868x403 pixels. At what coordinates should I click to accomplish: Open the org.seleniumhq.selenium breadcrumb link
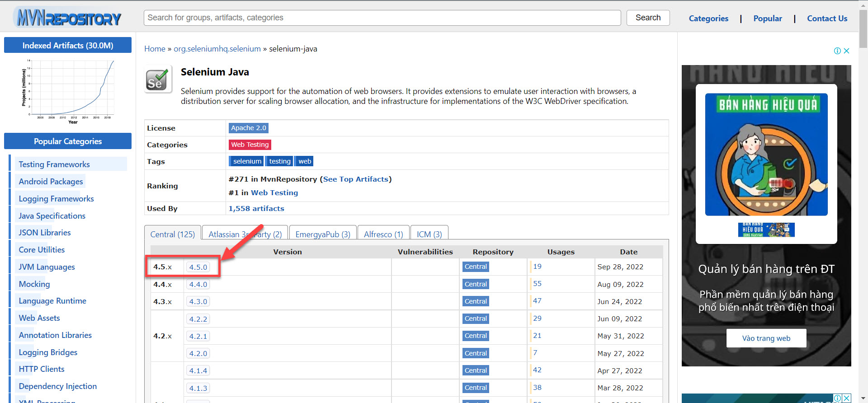[217, 49]
